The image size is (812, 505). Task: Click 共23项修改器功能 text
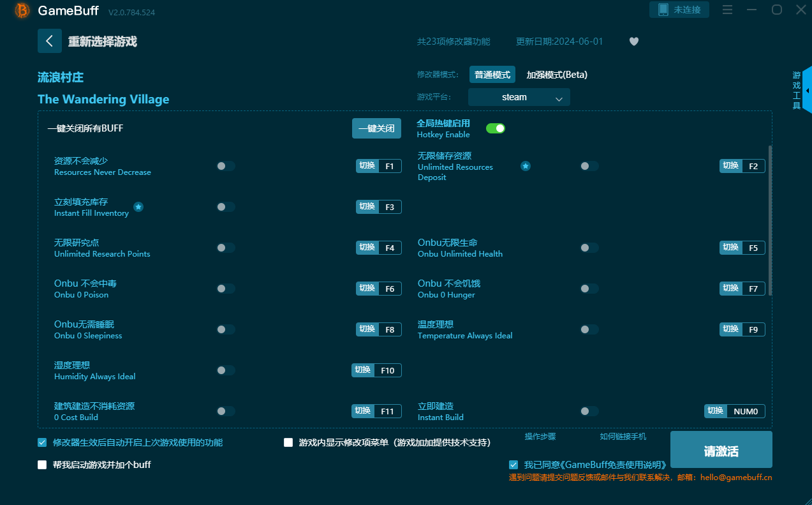454,41
